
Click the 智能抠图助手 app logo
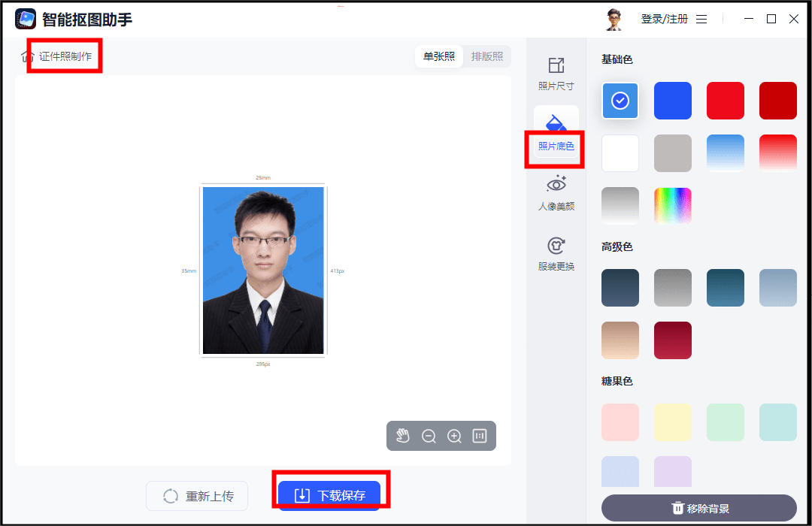pyautogui.click(x=26, y=19)
